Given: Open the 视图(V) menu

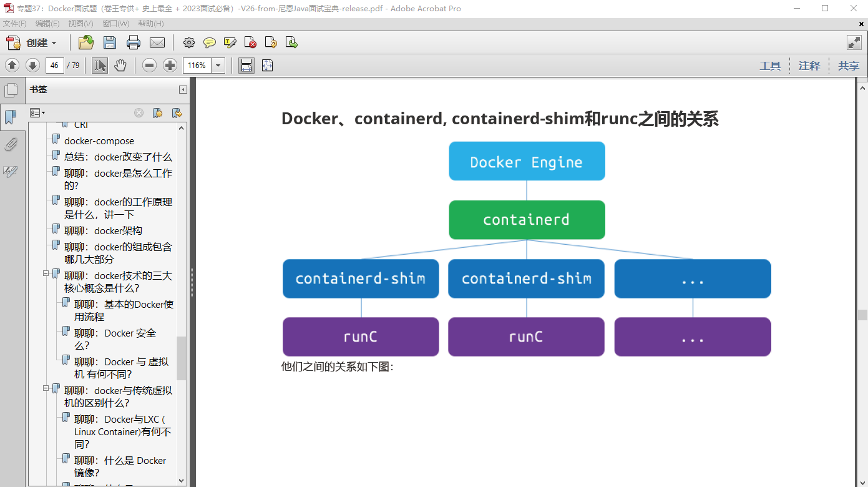Looking at the screenshot, I should tap(80, 23).
